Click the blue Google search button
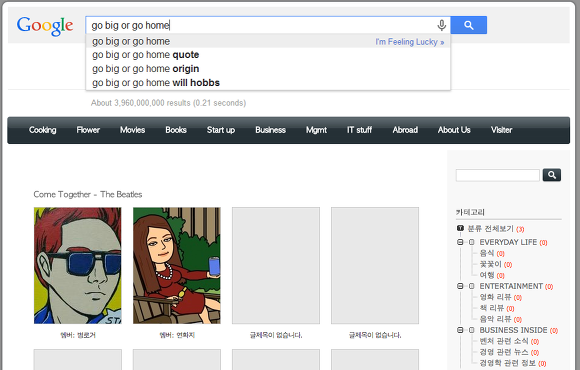Screen dimensions: 580x370 (469, 25)
